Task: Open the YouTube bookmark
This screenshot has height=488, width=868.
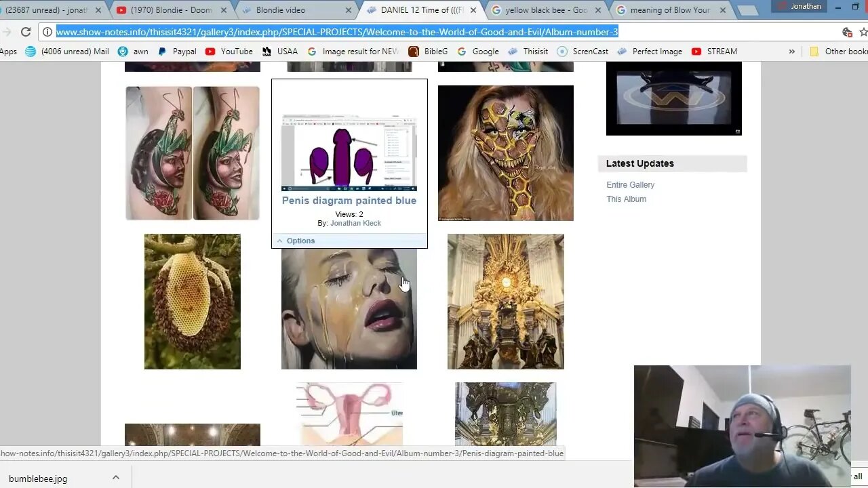Action: pos(229,52)
